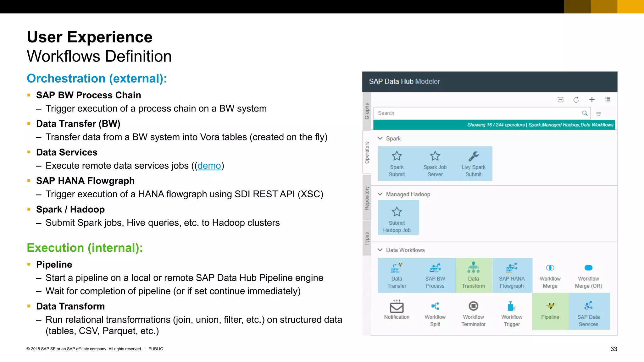Click the plus add icon in Modeler toolbar
Image resolution: width=644 pixels, height=362 pixels.
point(592,100)
